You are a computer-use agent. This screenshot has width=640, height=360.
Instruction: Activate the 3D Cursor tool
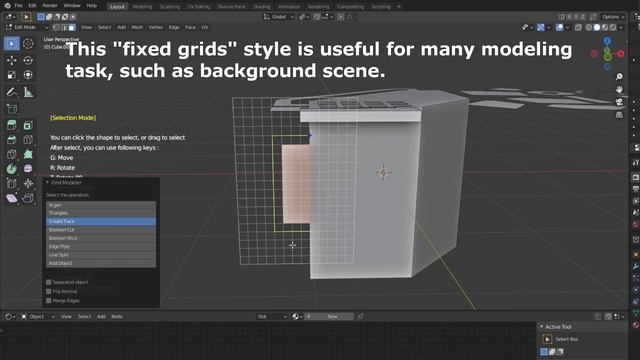coord(28,43)
